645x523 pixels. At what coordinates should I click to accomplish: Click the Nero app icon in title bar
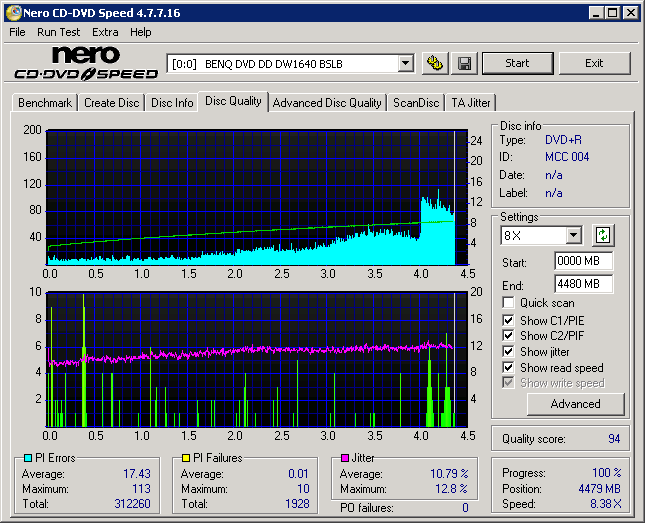click(x=13, y=13)
